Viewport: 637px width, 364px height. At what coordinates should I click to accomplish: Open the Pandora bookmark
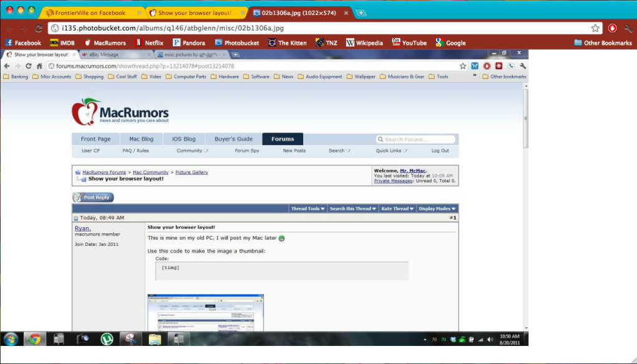pyautogui.click(x=189, y=42)
